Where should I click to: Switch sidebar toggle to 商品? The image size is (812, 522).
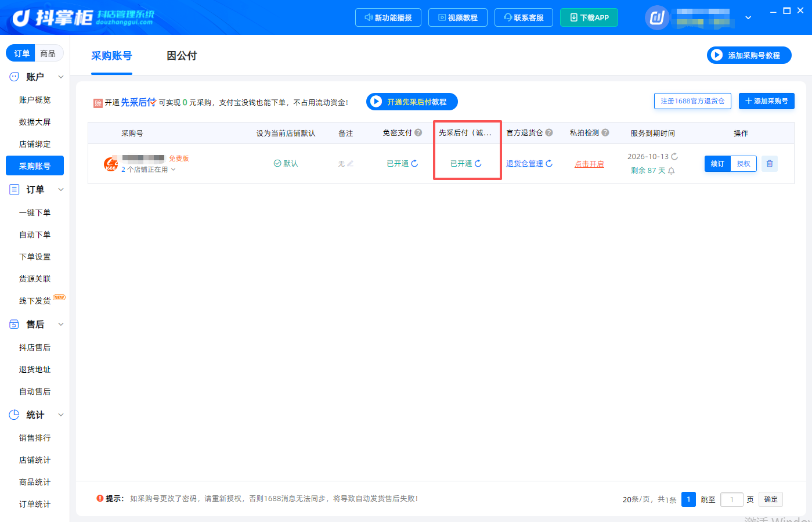click(48, 53)
